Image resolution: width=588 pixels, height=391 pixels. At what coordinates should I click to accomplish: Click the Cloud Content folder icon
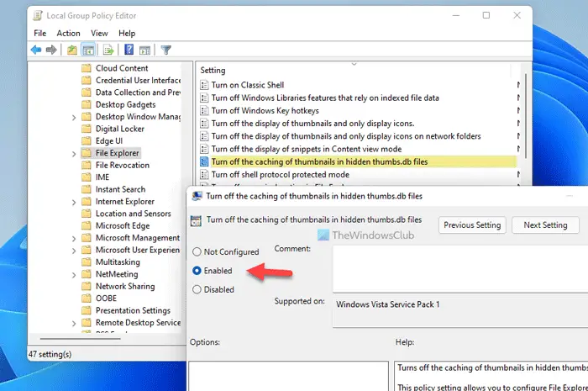(x=87, y=68)
